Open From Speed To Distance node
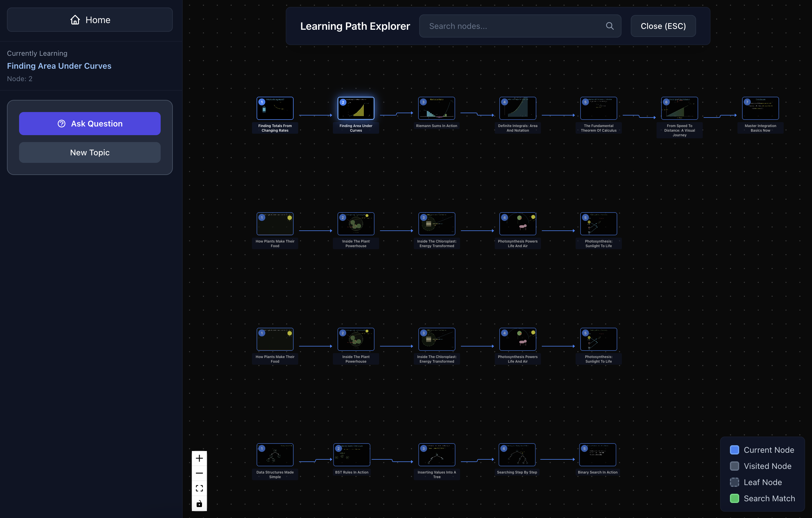The height and width of the screenshot is (518, 812). point(679,109)
